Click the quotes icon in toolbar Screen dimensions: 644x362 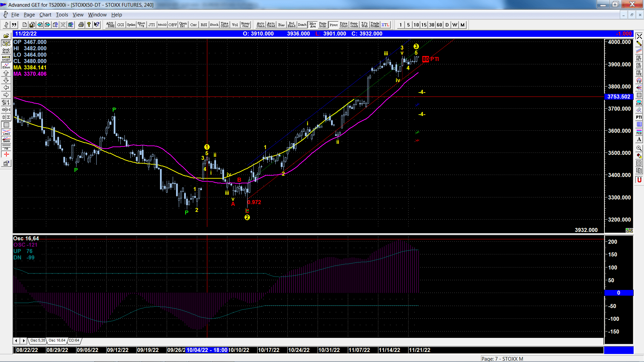tap(14, 25)
